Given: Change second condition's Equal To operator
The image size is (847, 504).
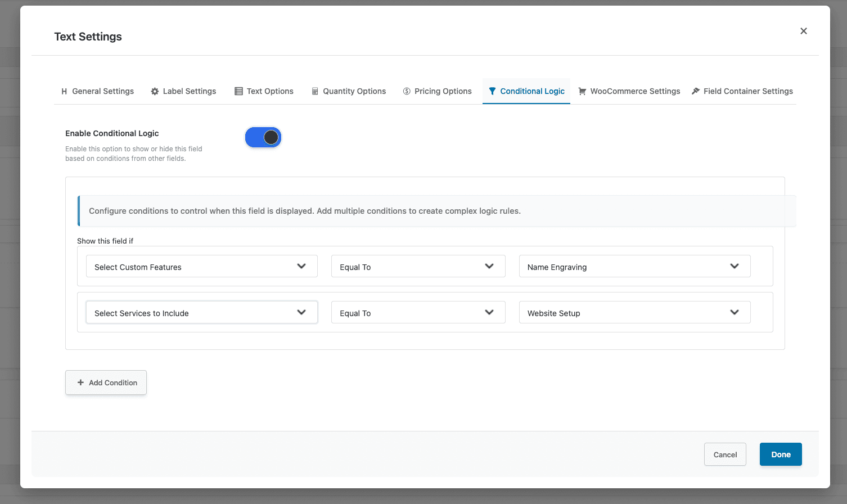Looking at the screenshot, I should (418, 313).
